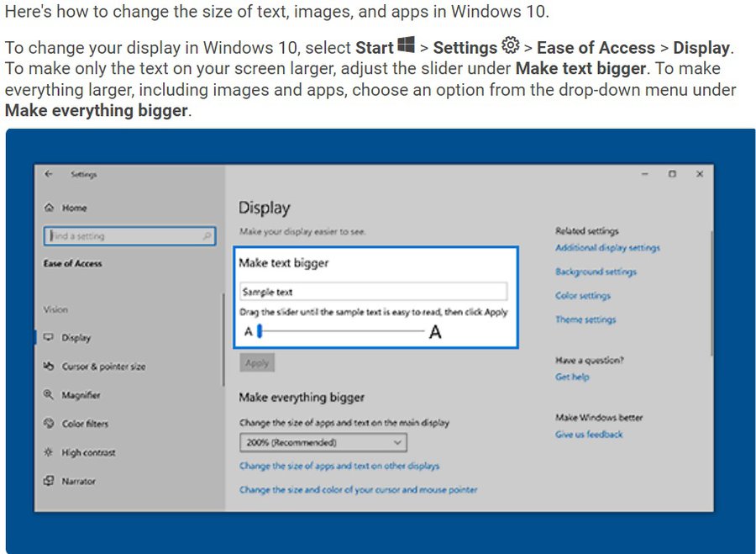Click the Make Windows better label
Viewport: 756px width, 554px height.
(x=599, y=418)
